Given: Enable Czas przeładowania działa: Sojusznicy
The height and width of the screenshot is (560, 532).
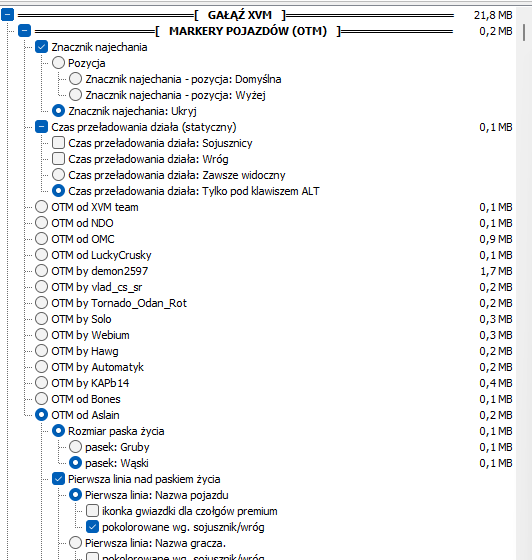Looking at the screenshot, I should [58, 142].
